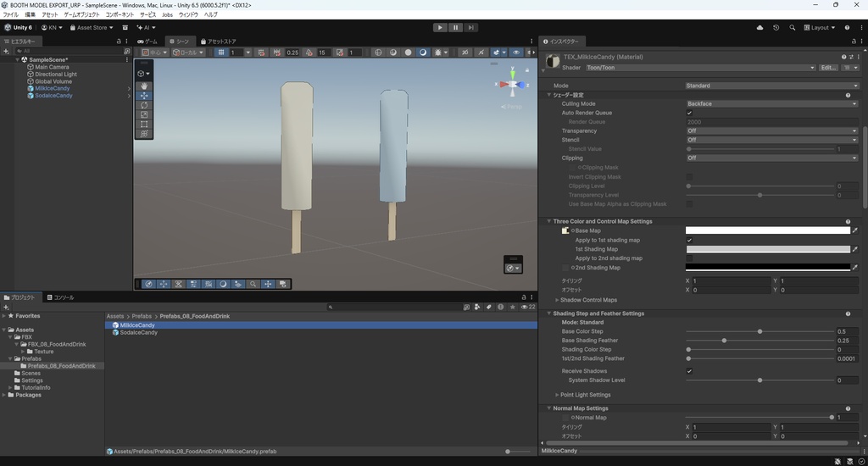
Task: Click the Persp projection label
Action: point(511,106)
